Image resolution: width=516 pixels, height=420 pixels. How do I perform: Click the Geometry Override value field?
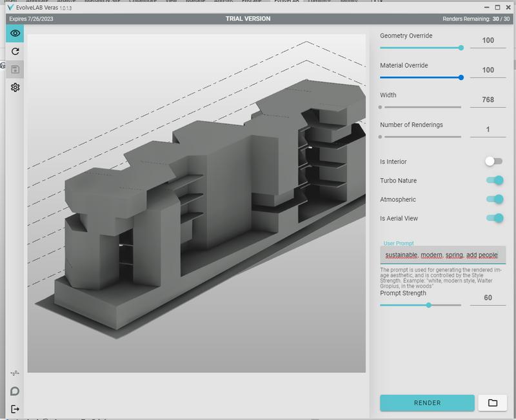click(488, 41)
